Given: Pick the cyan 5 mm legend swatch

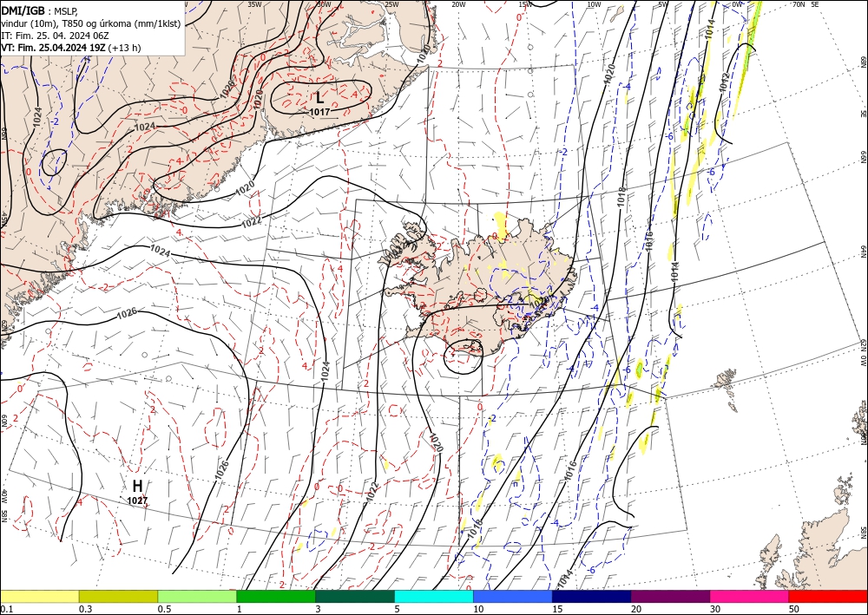Looking at the screenshot, I should click(x=434, y=596).
